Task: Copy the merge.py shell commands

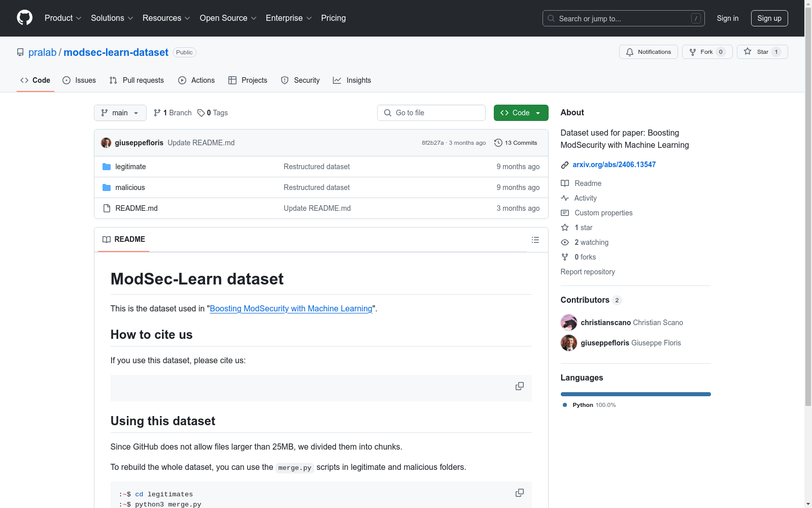Action: [520, 493]
